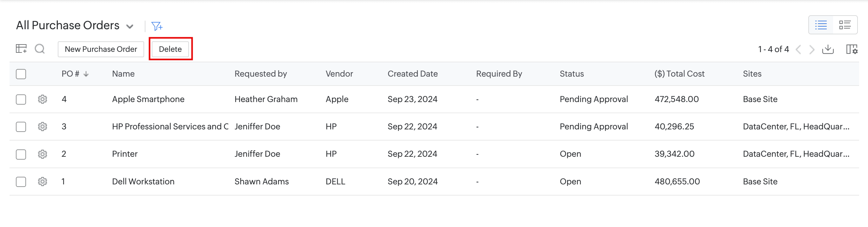The width and height of the screenshot is (868, 227).
Task: Open the Dell Workstation purchase order
Action: point(143,182)
